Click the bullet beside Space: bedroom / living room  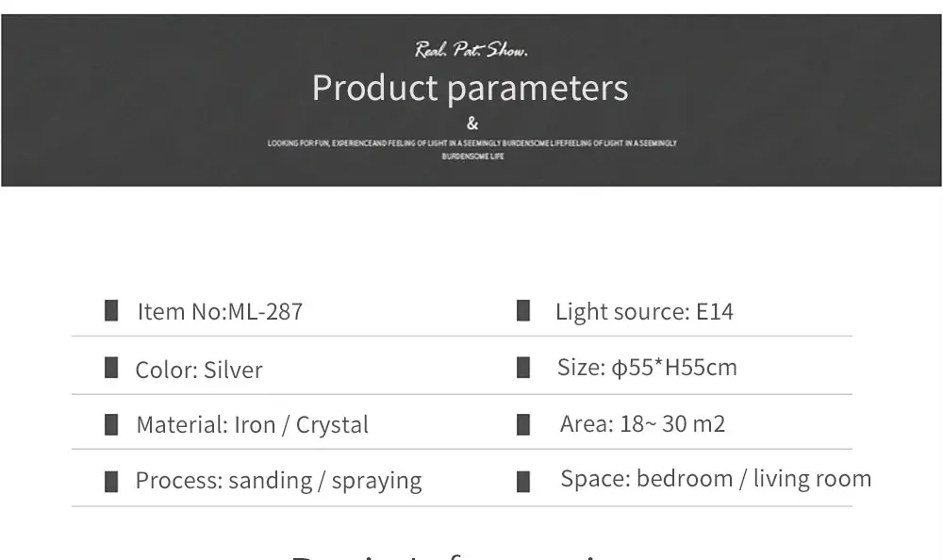[523, 481]
